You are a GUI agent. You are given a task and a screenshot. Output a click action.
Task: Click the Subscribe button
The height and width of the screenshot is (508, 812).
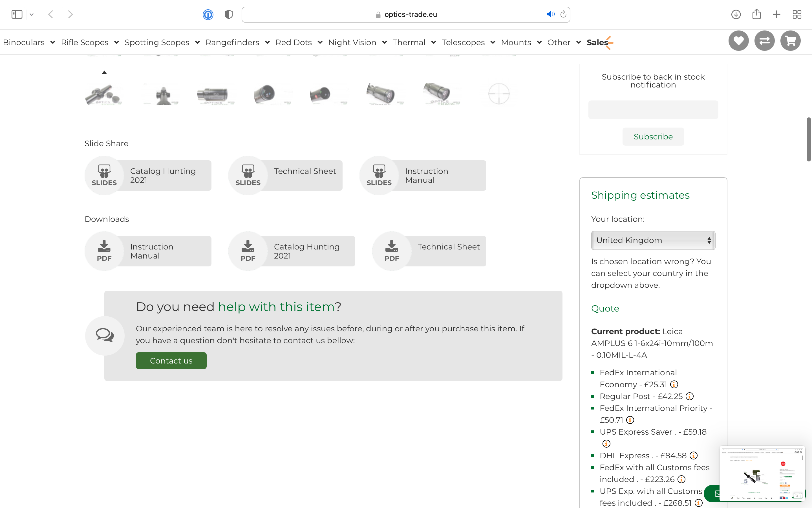click(x=653, y=136)
